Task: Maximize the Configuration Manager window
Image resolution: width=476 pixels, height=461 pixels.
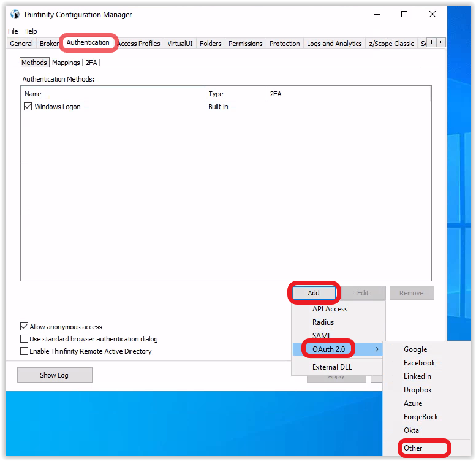Action: pos(404,14)
